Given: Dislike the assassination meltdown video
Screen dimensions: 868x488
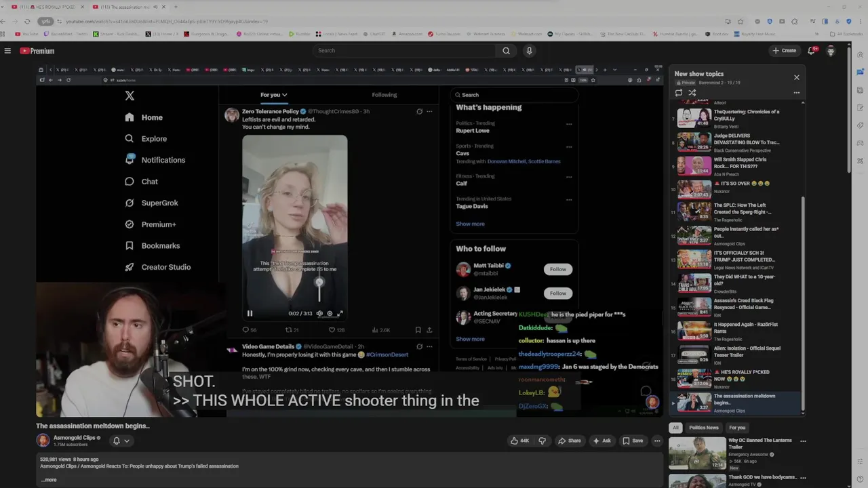Looking at the screenshot, I should (542, 441).
